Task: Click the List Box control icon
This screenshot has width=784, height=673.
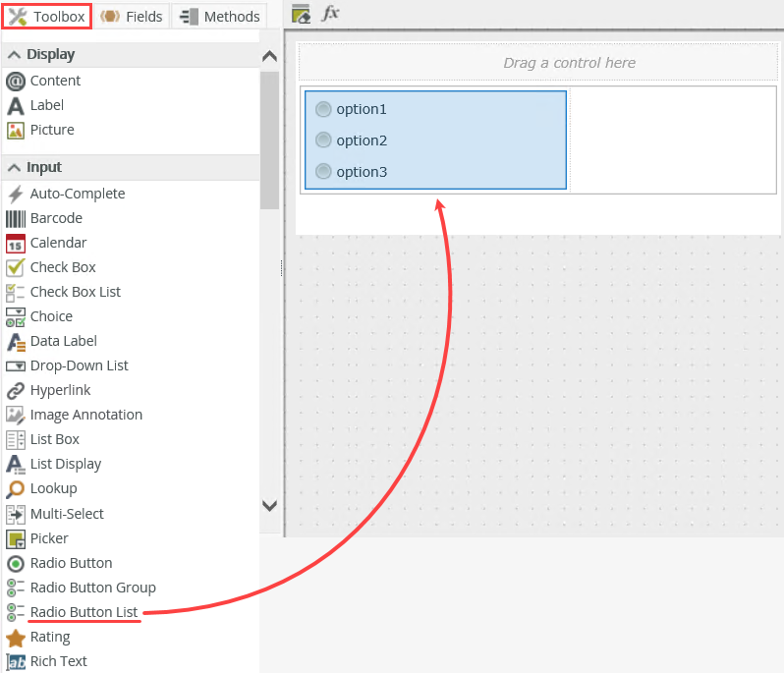Action: point(16,440)
